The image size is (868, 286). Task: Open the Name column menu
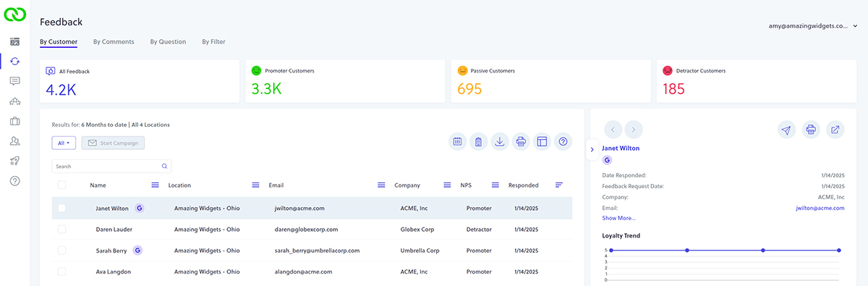coord(155,185)
